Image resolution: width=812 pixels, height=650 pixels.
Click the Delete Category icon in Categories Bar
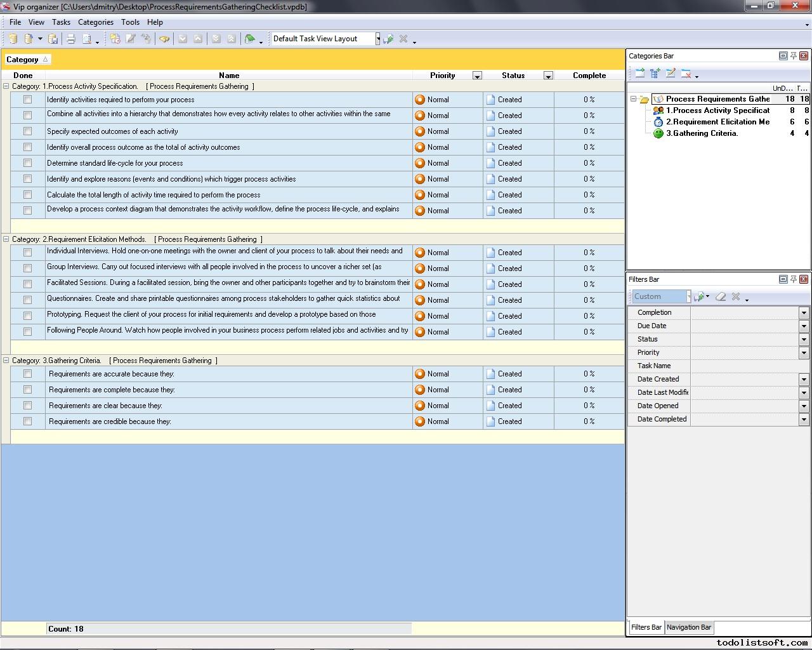(686, 74)
